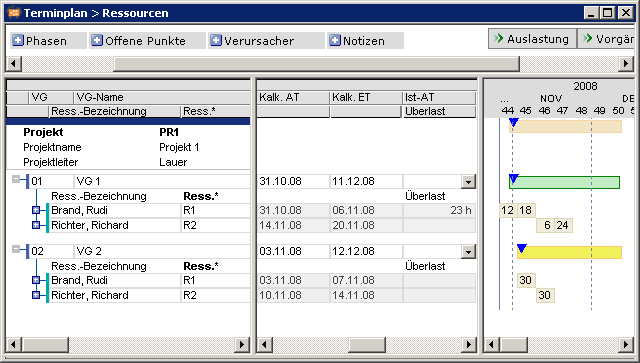Click the blue start marker on VG 2 bar
The width and height of the screenshot is (640, 363).
[x=522, y=248]
